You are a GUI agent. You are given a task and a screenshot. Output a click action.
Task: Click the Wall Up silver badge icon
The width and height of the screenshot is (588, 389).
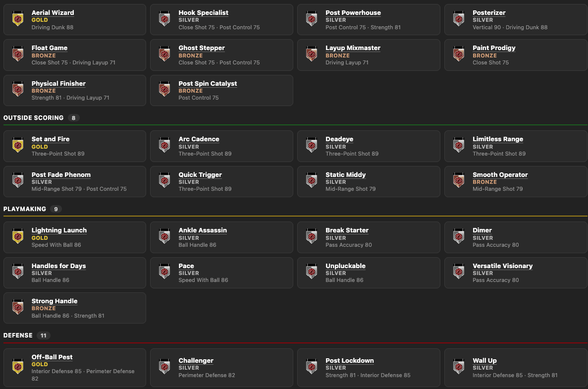pos(459,367)
